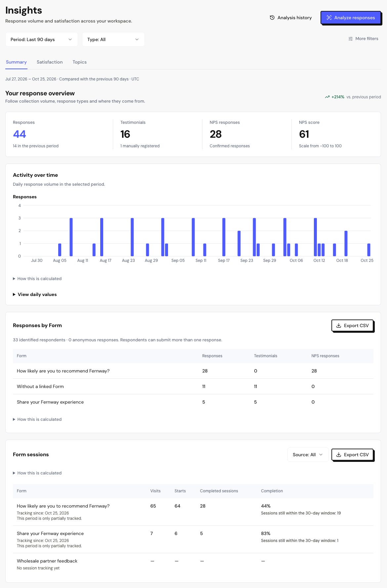Switch to the Satisfaction tab
The image size is (387, 588).
click(50, 62)
